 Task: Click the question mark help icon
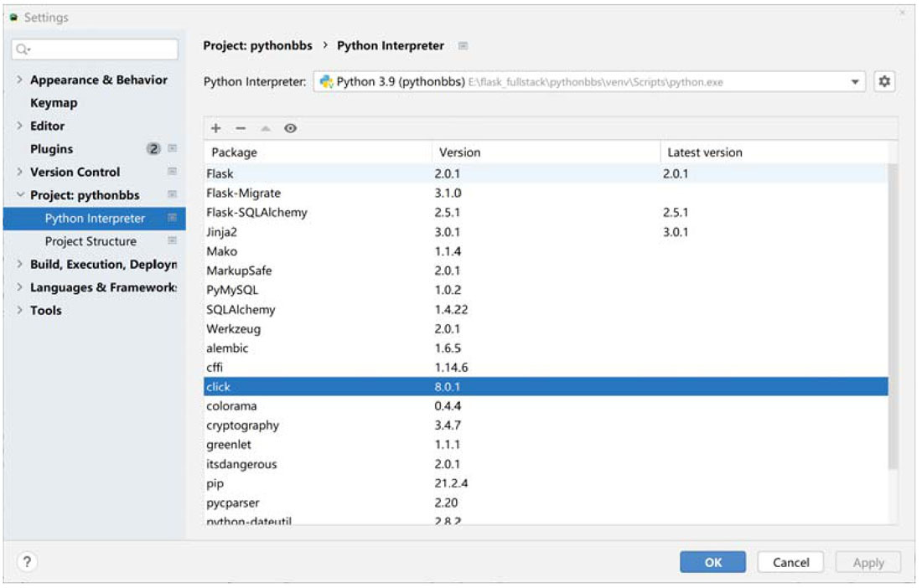pos(27,561)
